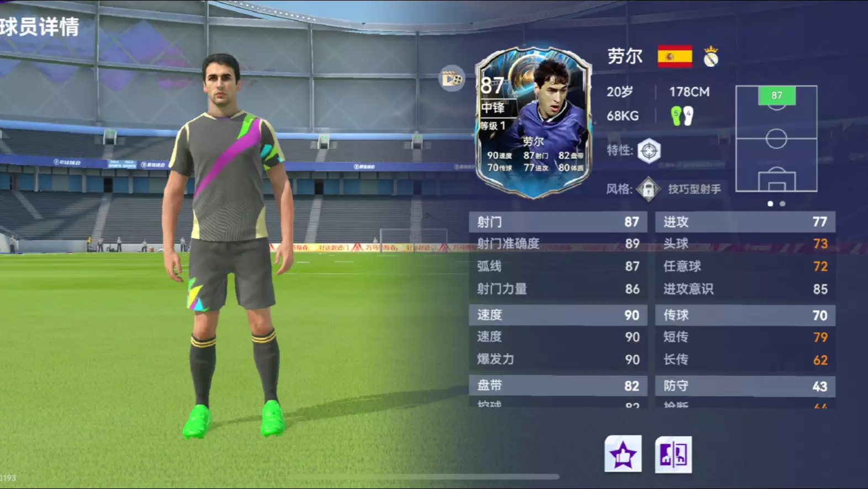Tap the video camera replay icon

pos(452,79)
